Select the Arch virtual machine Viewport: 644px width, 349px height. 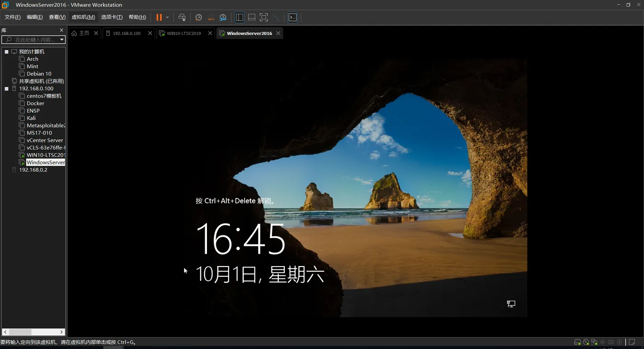tap(32, 59)
